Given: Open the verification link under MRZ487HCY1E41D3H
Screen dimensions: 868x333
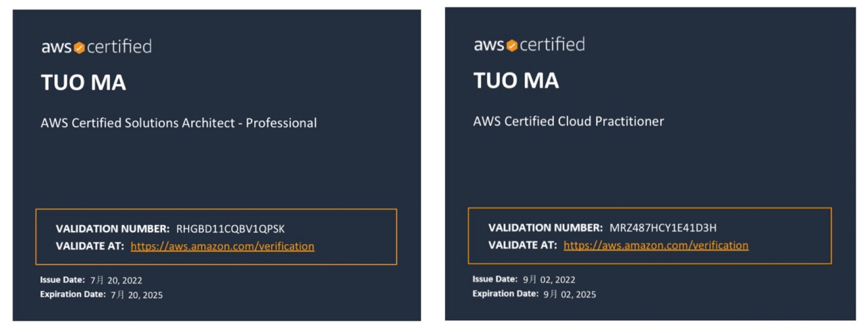Looking at the screenshot, I should coord(656,246).
